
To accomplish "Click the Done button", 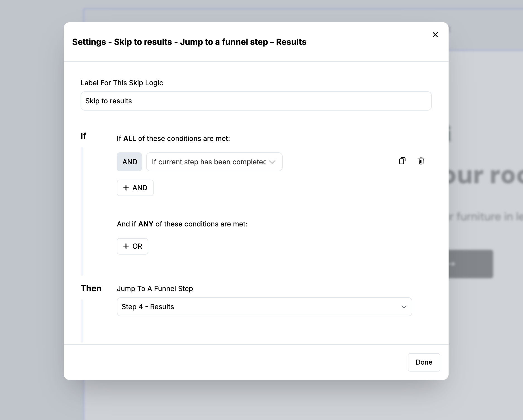I will [424, 362].
